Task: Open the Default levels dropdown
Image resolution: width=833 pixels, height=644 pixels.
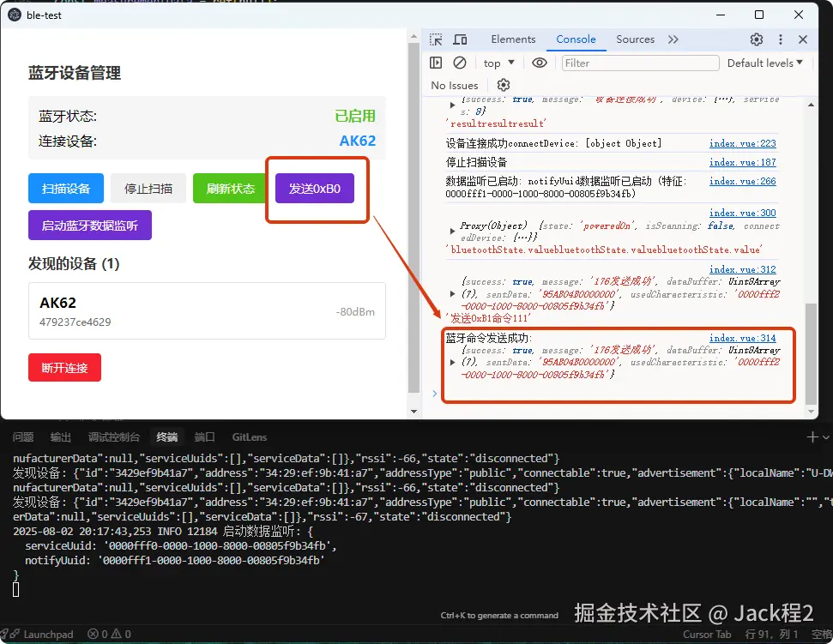Action: point(765,63)
